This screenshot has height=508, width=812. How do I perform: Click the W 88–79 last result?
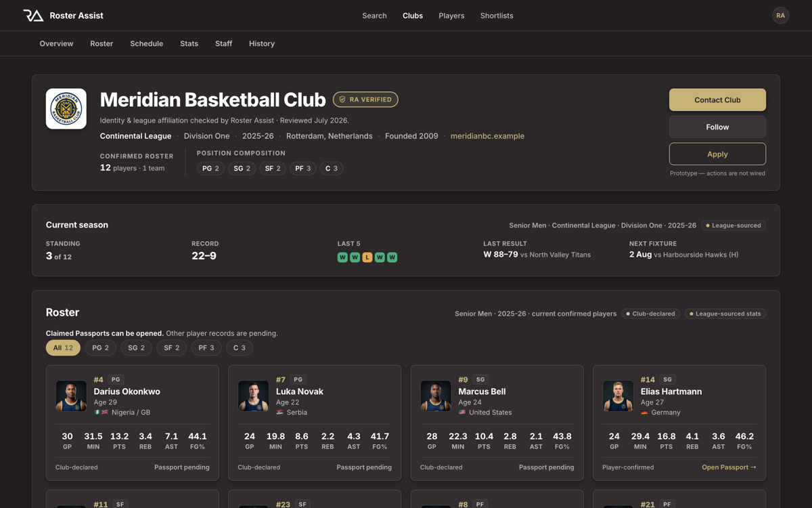[500, 255]
